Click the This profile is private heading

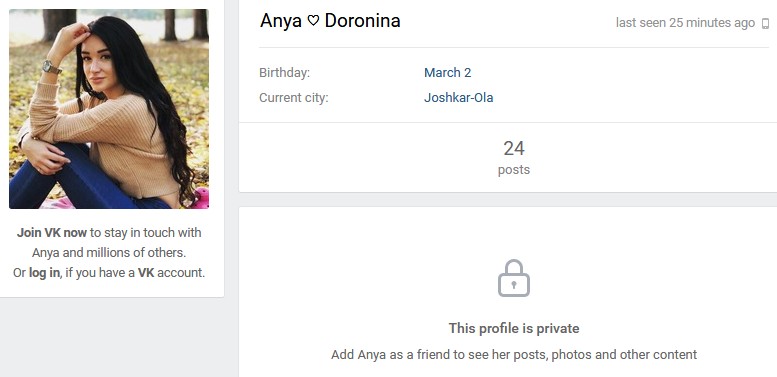point(514,328)
